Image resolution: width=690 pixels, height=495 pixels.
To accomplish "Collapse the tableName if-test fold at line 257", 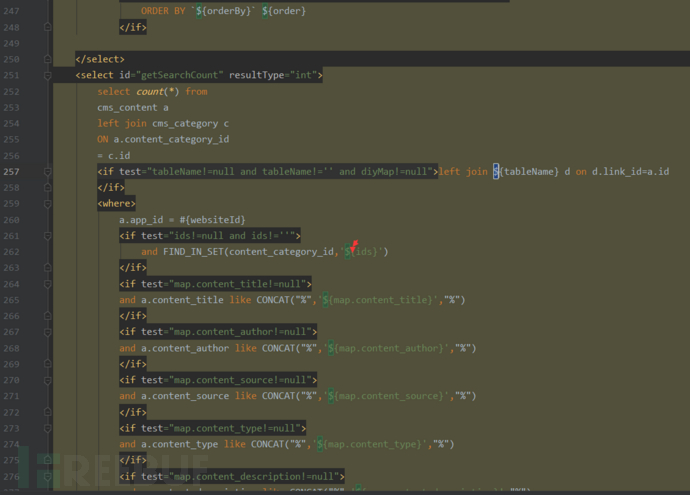I will click(47, 171).
